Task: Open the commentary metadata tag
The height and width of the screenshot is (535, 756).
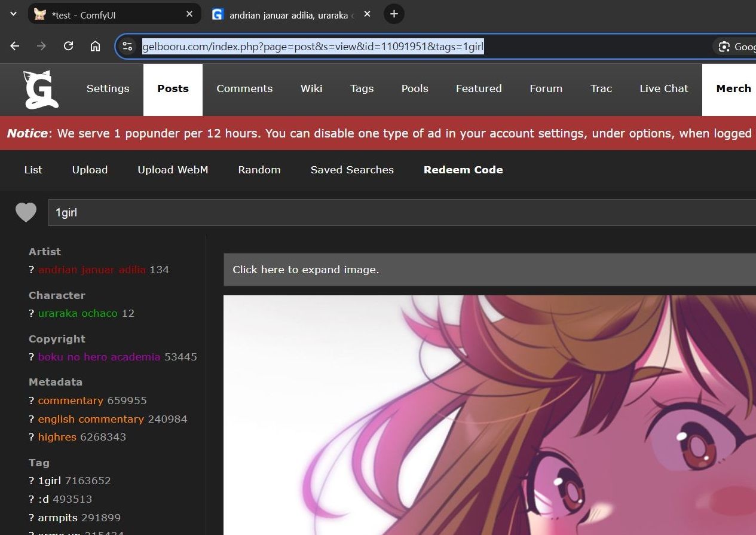Action: (x=71, y=401)
